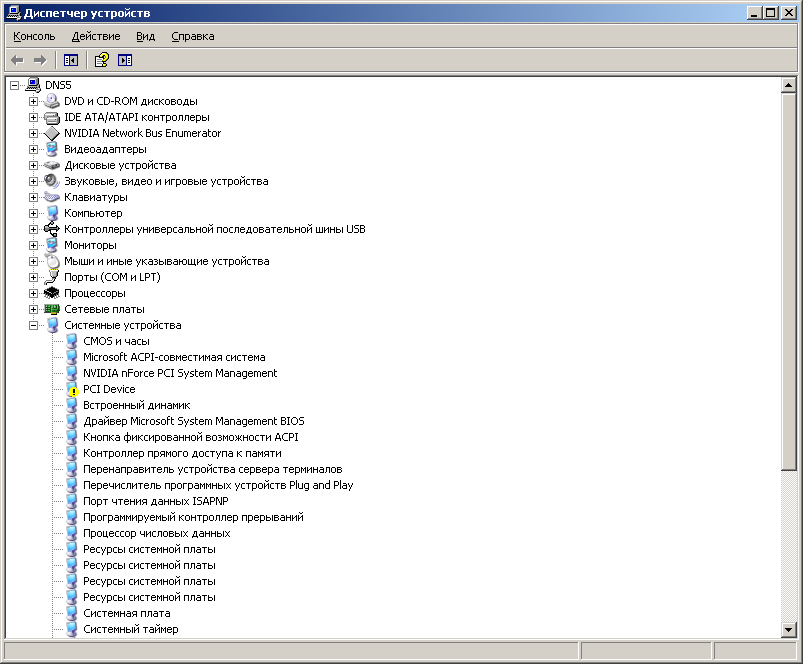803x664 pixels.
Task: Click the Forward arrow toolbar icon
Action: click(40, 60)
